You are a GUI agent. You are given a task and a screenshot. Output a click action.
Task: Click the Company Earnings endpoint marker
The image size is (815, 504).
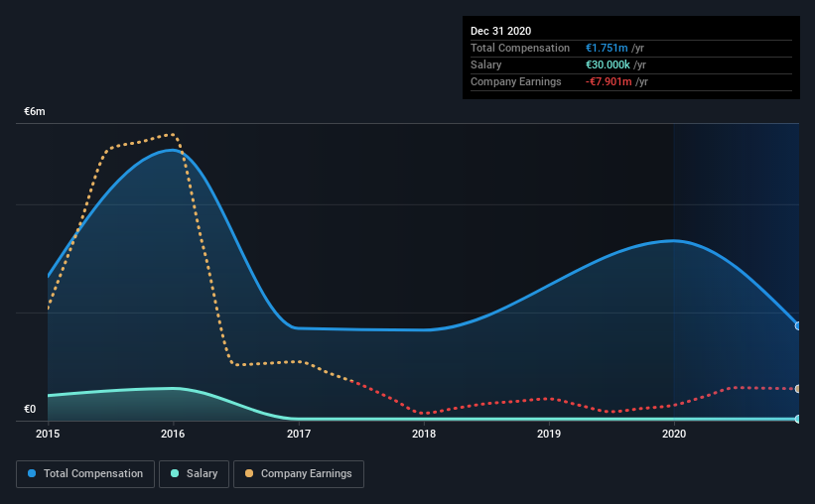click(797, 389)
